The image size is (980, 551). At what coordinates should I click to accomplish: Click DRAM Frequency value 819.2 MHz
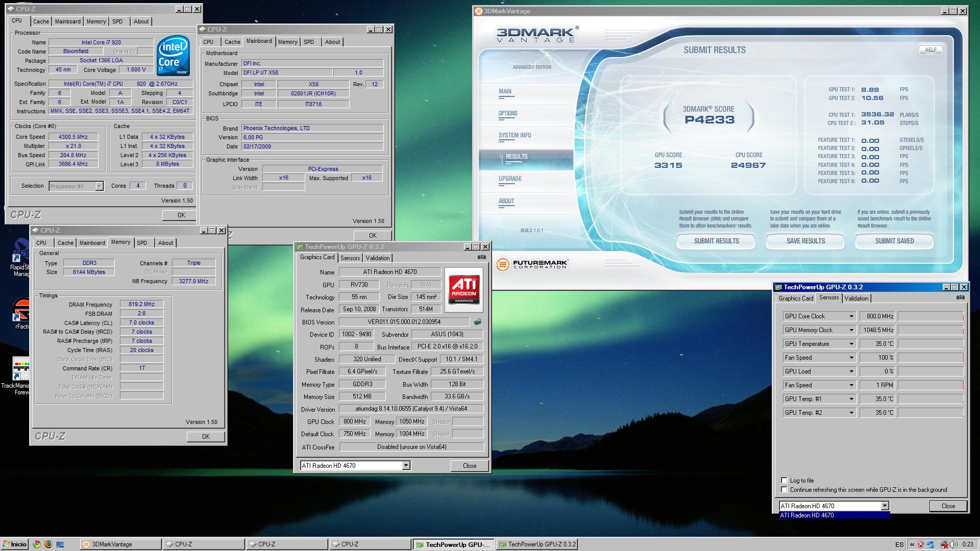141,304
